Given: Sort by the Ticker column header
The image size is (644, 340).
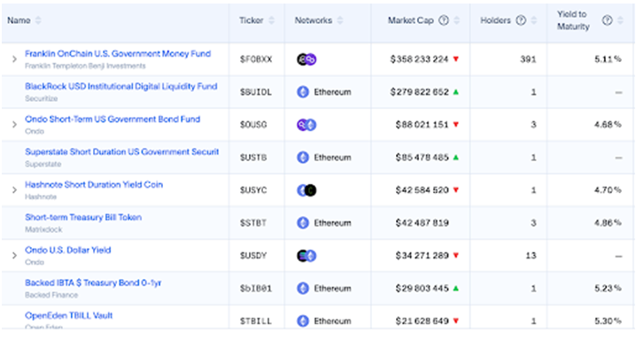Looking at the screenshot, I should 271,20.
